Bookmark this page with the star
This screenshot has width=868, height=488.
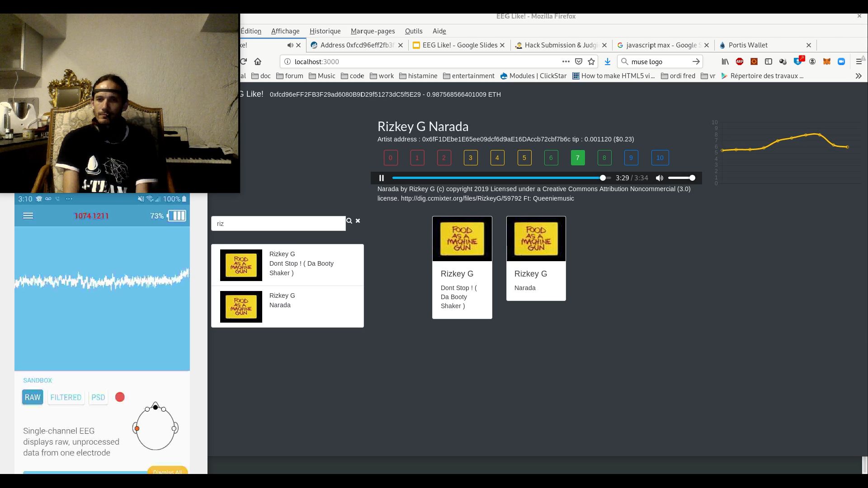591,61
